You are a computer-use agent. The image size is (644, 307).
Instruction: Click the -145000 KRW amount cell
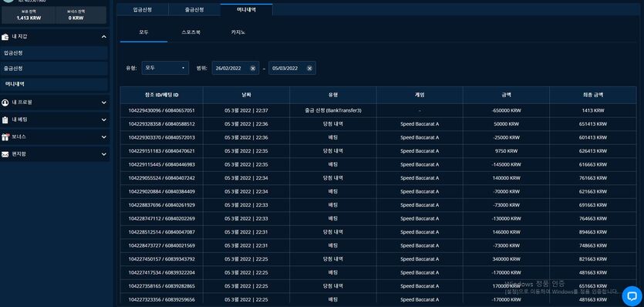click(x=507, y=165)
